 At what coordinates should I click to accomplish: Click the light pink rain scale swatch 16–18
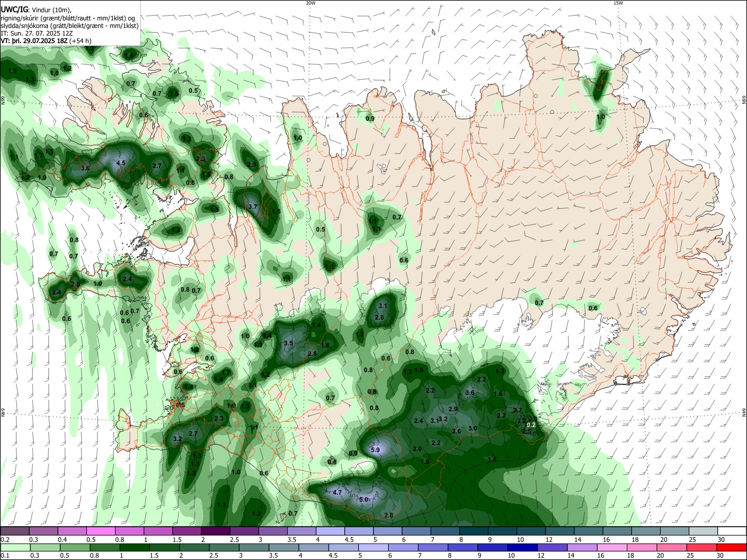(x=612, y=547)
